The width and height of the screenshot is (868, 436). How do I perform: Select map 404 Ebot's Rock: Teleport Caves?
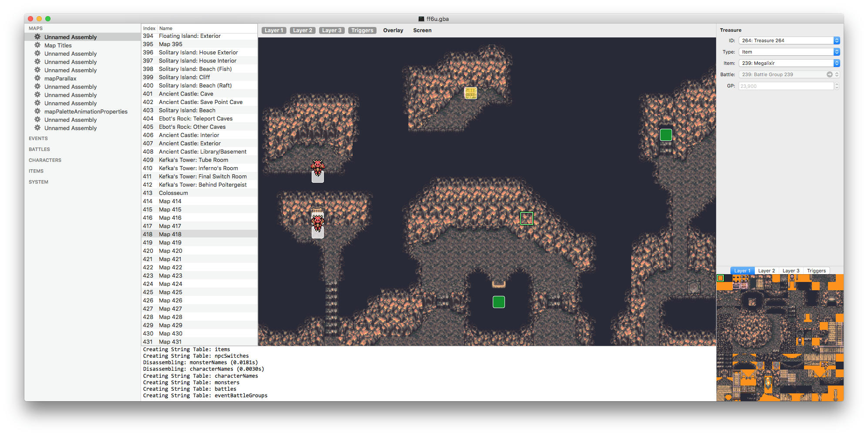point(199,118)
